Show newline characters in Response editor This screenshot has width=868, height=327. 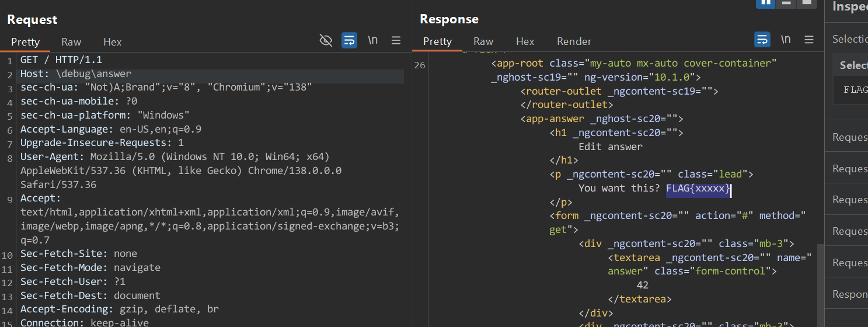click(x=786, y=40)
